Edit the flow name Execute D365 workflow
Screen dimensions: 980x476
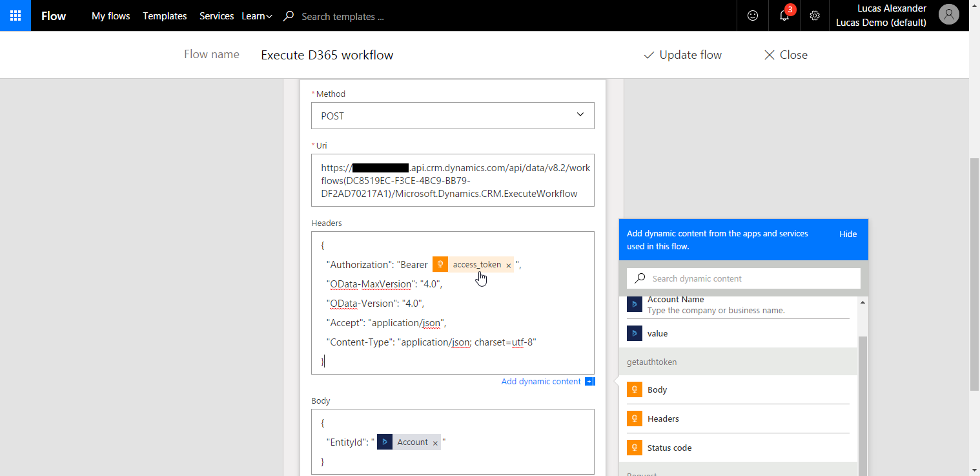327,55
